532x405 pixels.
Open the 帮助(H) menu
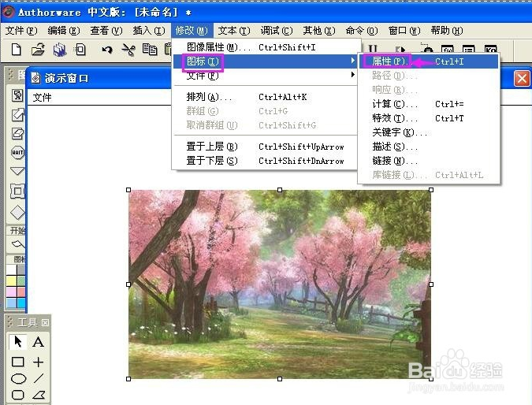point(447,31)
